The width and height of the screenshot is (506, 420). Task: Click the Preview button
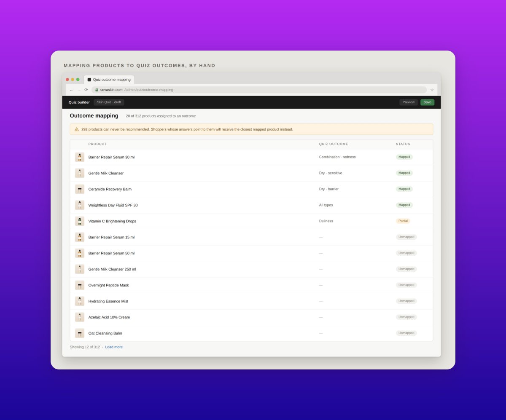click(x=409, y=102)
